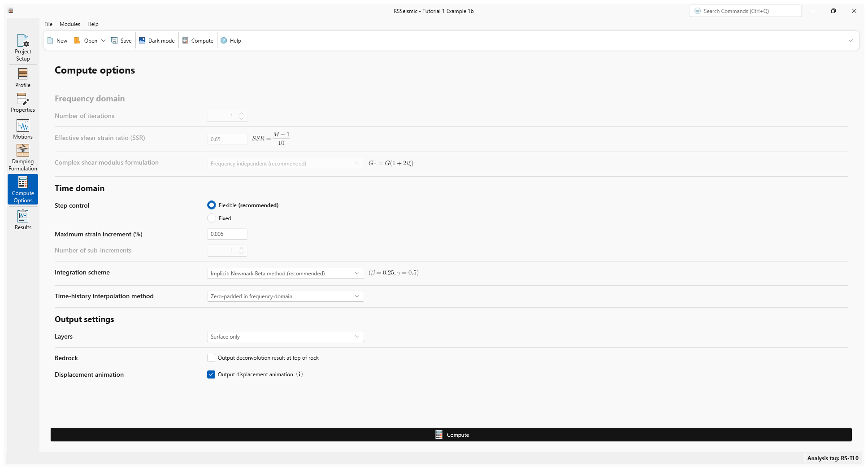The height and width of the screenshot is (470, 868).
Task: Enable output deconvolution result at top of rock
Action: pyautogui.click(x=211, y=358)
